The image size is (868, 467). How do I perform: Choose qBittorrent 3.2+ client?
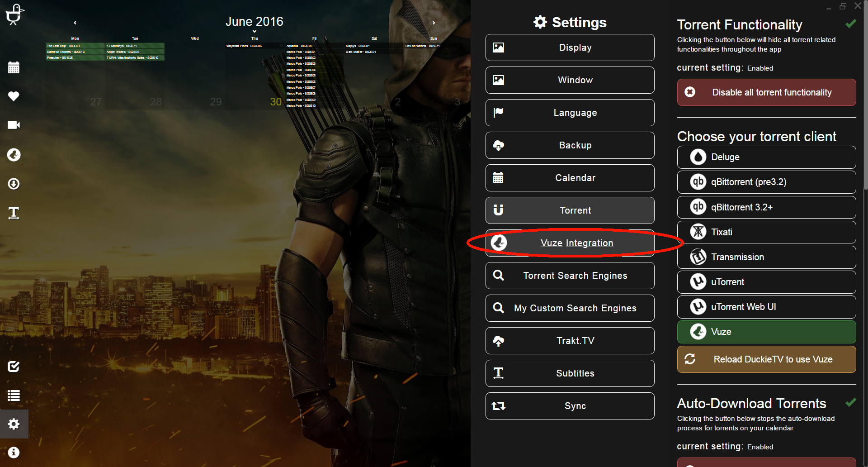tap(766, 207)
